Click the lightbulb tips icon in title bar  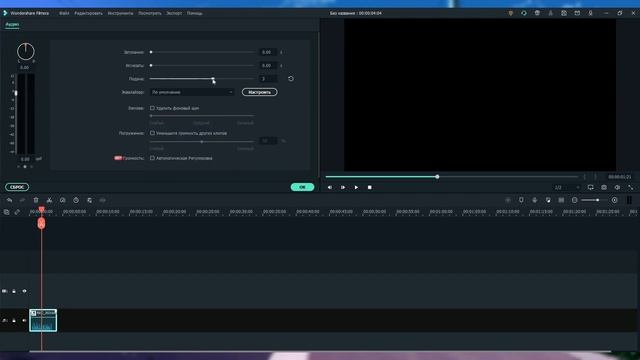pyautogui.click(x=511, y=13)
